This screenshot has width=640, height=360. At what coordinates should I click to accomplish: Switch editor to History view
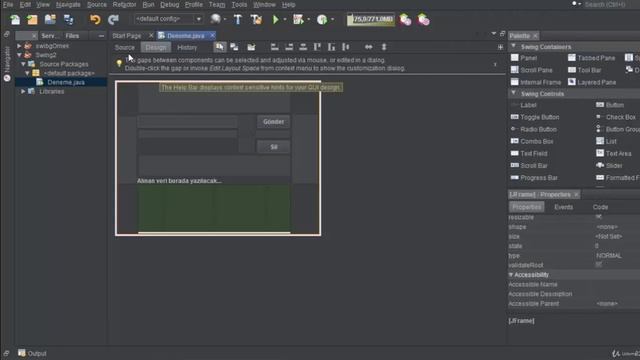[x=187, y=47]
